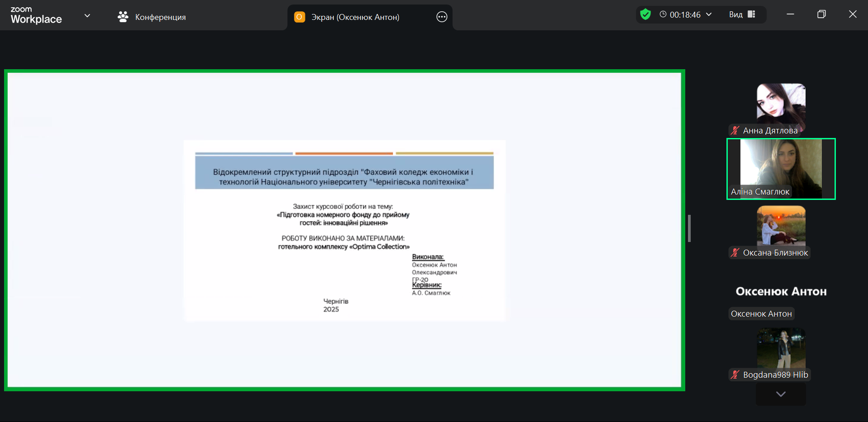The width and height of the screenshot is (868, 422).
Task: Select Аліна Смаглюк's video thumbnail
Action: 781,168
